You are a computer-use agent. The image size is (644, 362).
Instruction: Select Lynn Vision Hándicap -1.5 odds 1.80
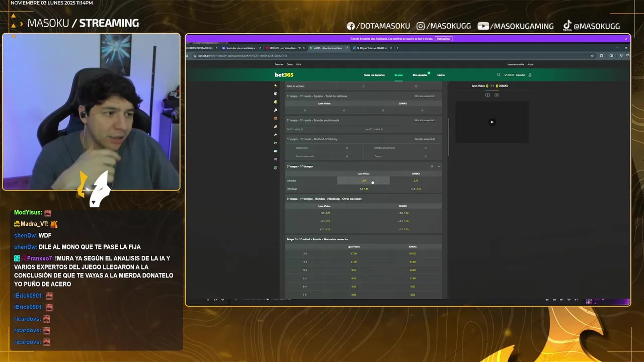pyautogui.click(x=363, y=189)
